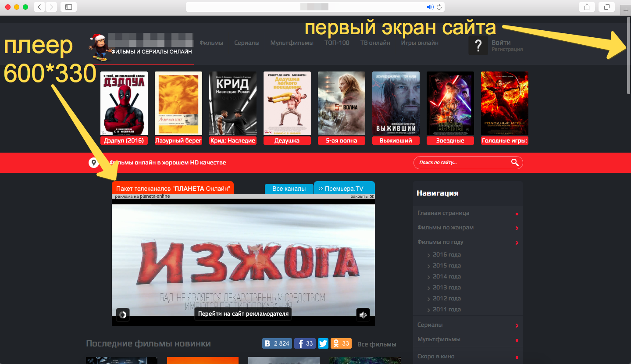Open Голодные игры poster
This screenshot has width=631, height=364.
click(x=505, y=103)
